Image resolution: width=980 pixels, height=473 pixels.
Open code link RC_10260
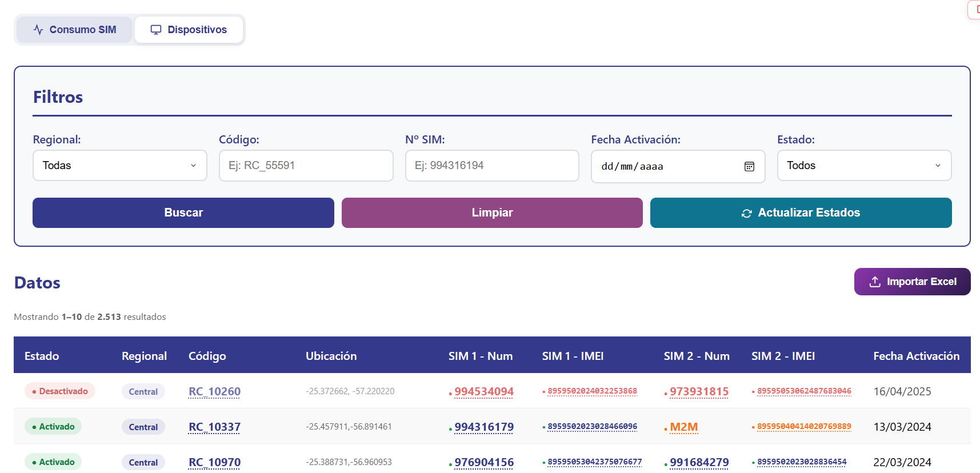214,391
